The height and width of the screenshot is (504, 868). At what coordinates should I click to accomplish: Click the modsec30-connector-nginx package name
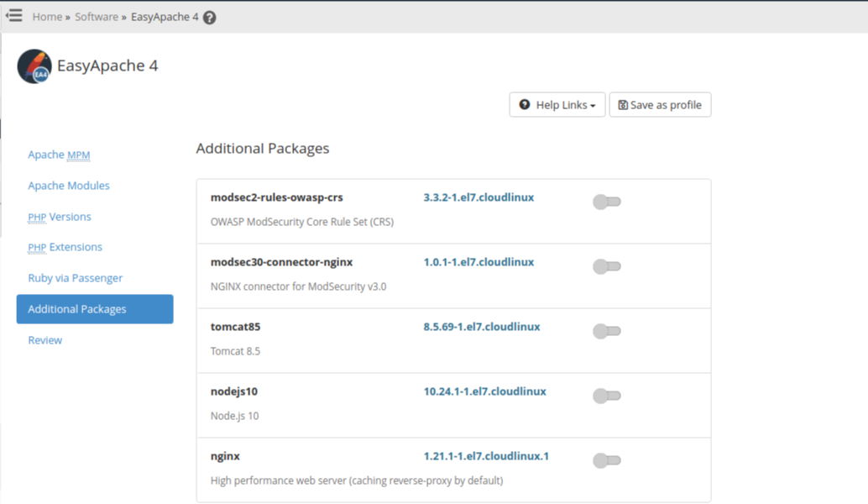(x=281, y=262)
